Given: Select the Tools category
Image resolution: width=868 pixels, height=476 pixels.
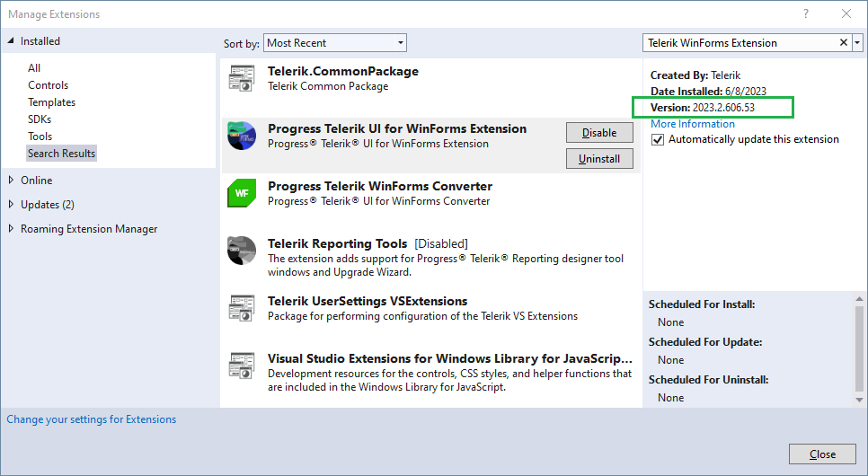Looking at the screenshot, I should 40,137.
